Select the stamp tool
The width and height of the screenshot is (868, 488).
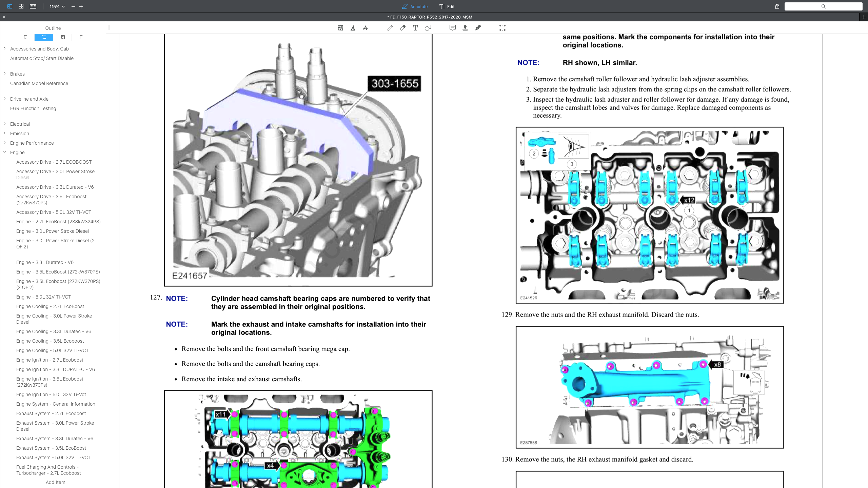465,28
